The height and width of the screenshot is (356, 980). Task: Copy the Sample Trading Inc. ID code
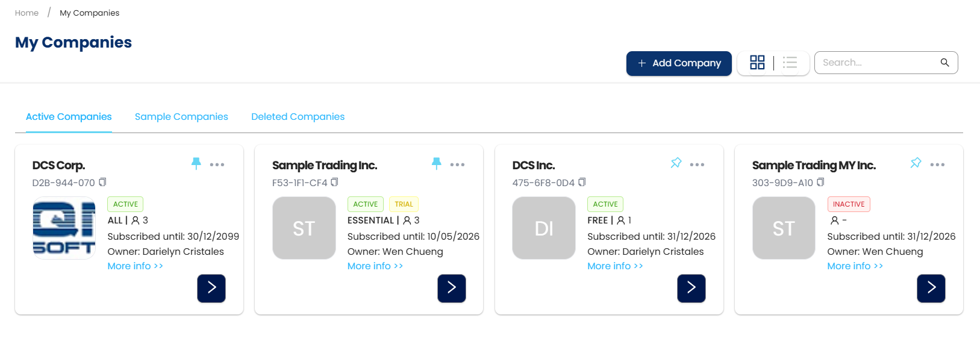(x=335, y=182)
